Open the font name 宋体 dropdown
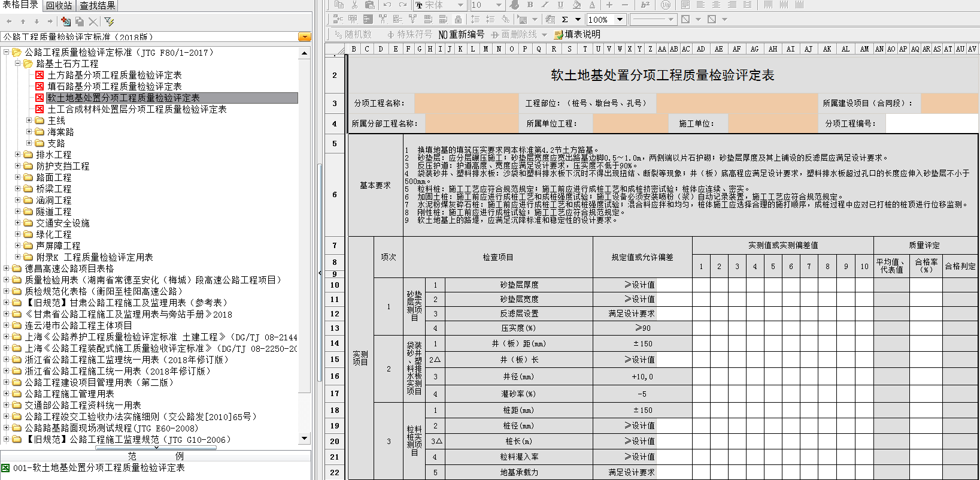The height and width of the screenshot is (480, 980). coord(460,5)
